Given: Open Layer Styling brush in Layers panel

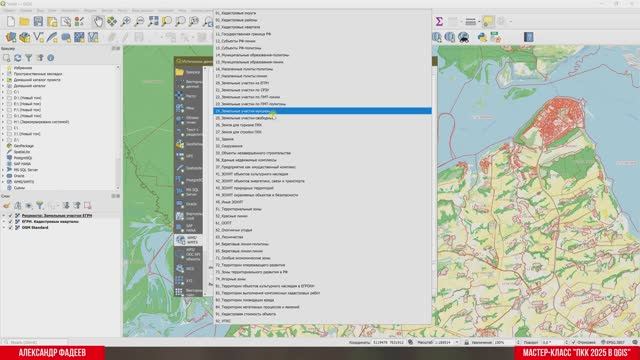Looking at the screenshot, I should click(x=7, y=205).
